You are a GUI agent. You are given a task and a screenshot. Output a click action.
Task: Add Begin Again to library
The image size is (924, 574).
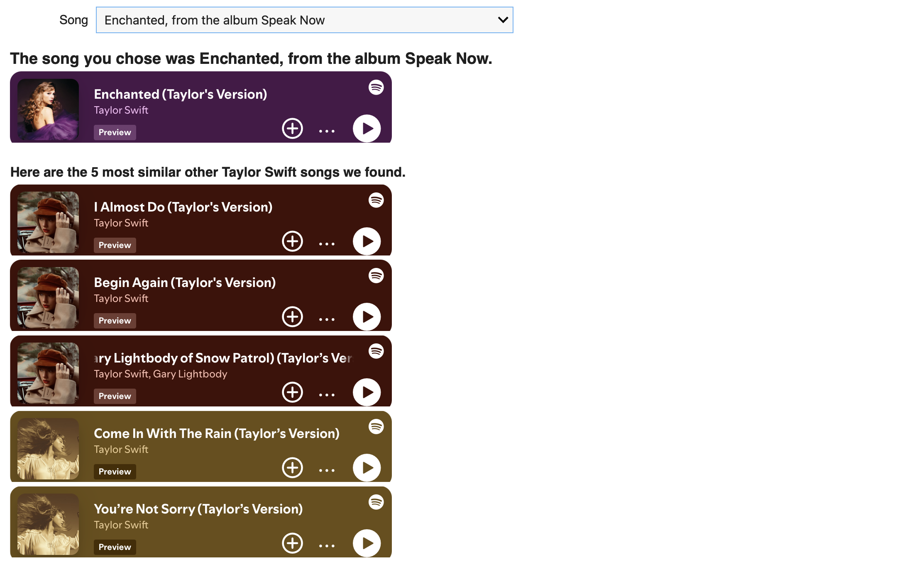293,317
